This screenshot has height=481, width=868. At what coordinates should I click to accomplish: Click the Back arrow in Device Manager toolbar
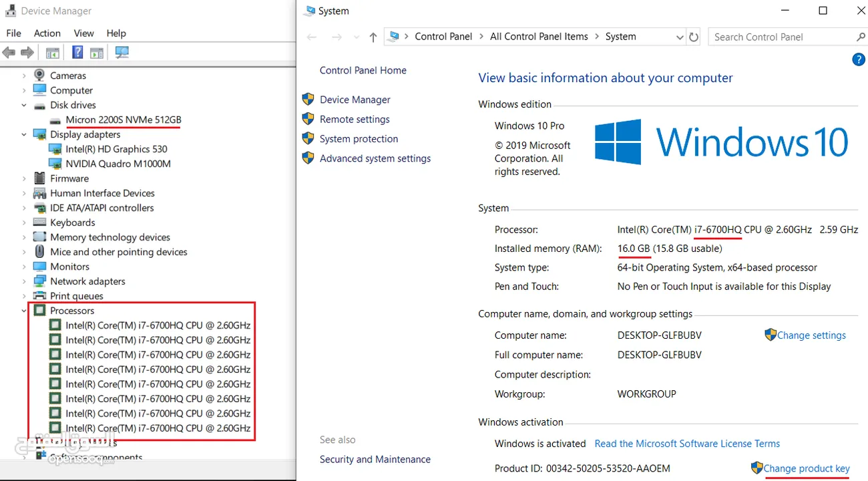point(9,53)
